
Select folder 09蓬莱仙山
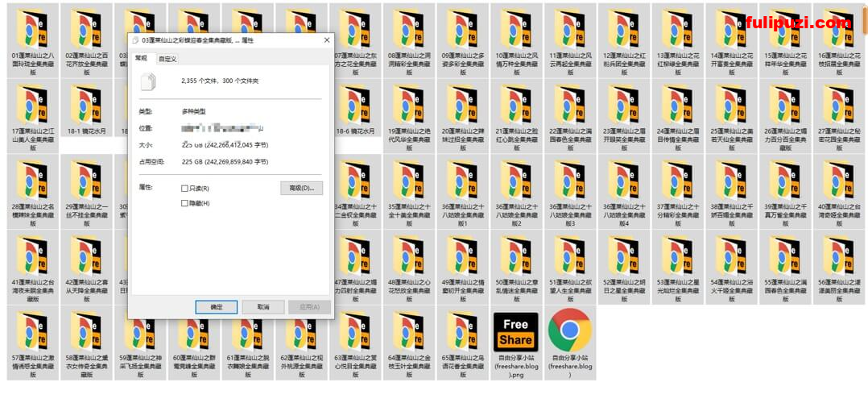pyautogui.click(x=462, y=39)
